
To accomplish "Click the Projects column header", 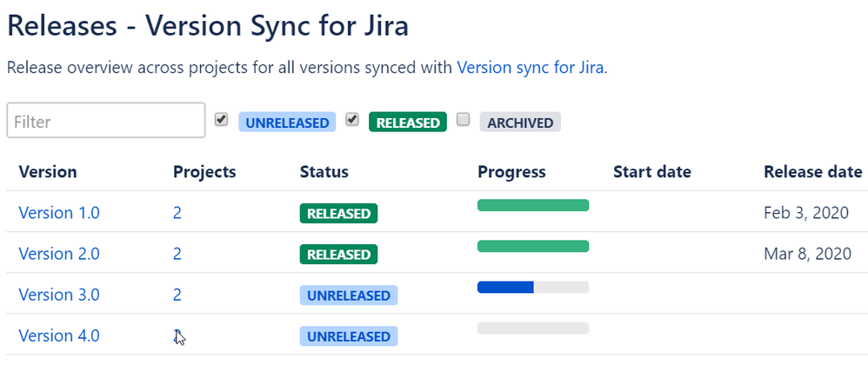I will 204,171.
